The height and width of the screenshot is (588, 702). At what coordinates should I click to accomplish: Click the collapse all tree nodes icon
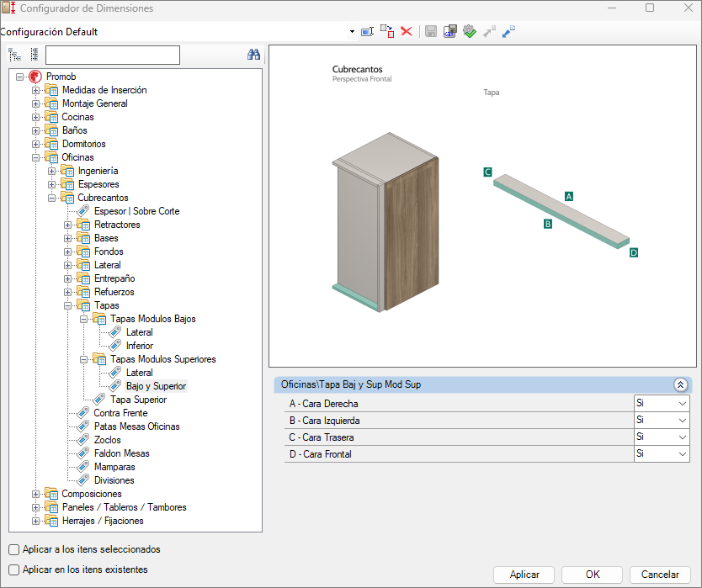[x=34, y=56]
